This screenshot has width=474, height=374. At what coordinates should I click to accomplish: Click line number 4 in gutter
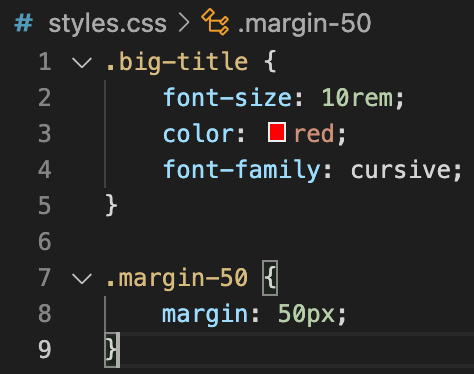(45, 170)
